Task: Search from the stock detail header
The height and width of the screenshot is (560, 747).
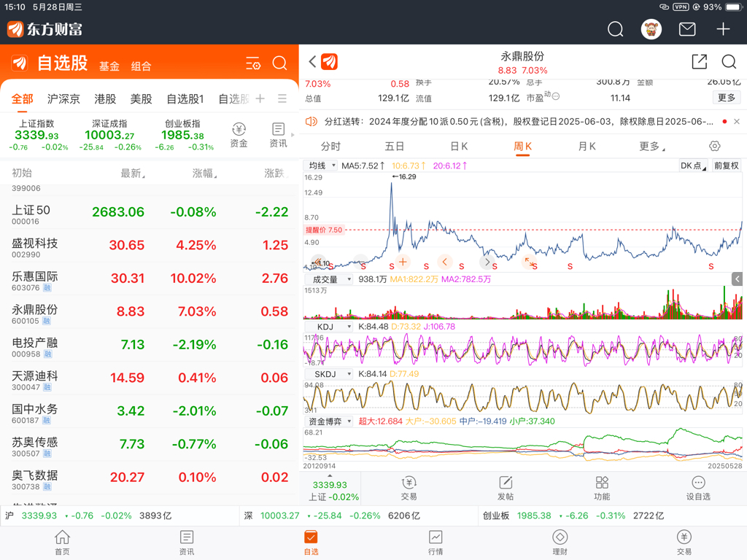Action: 729,61
